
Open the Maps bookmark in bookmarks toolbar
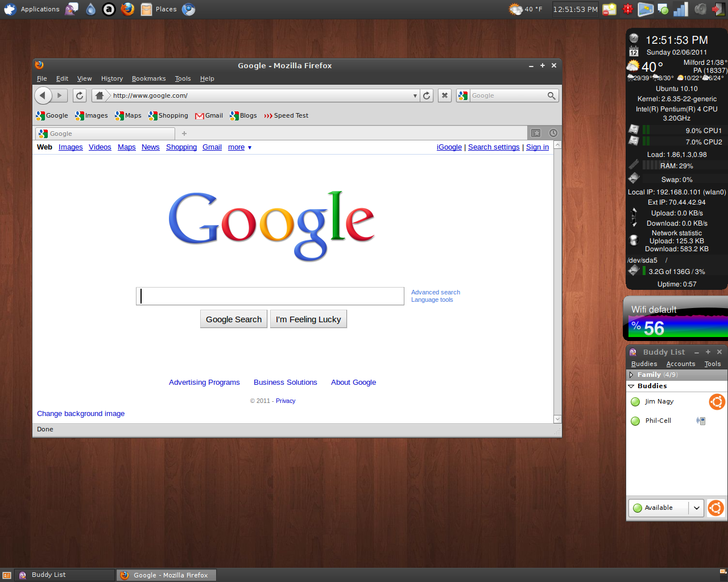point(128,115)
